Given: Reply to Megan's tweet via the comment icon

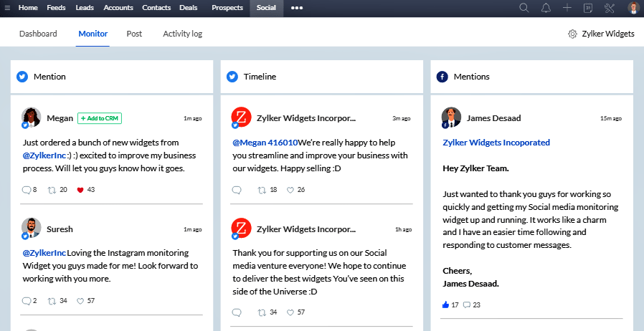Looking at the screenshot, I should click(x=27, y=190).
